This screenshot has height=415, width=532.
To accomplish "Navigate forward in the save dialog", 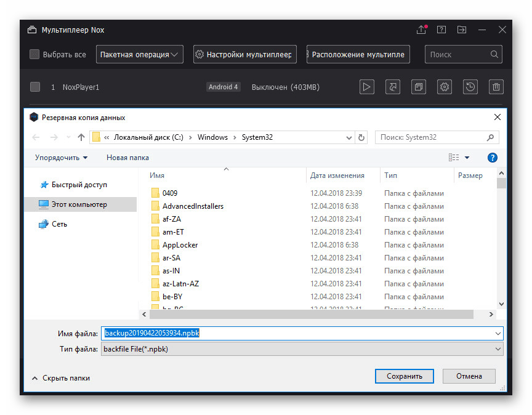I will tap(54, 137).
